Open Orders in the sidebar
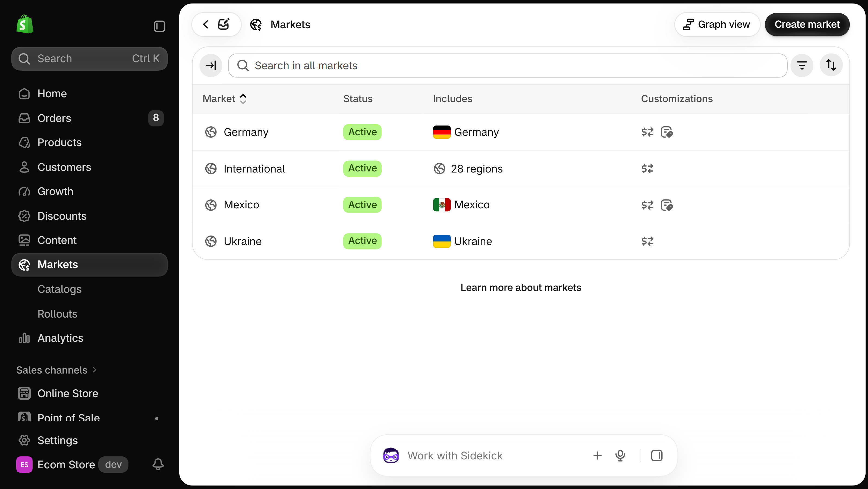 [x=90, y=118]
